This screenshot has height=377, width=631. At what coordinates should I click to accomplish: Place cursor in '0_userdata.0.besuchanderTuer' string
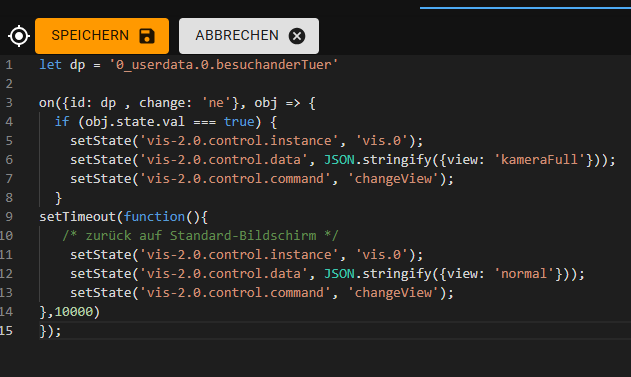coord(224,65)
